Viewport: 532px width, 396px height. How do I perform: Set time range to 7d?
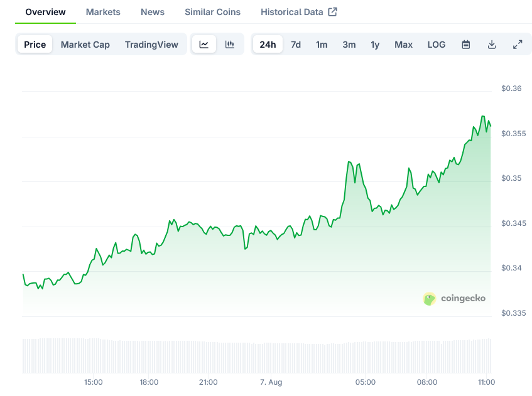point(296,45)
